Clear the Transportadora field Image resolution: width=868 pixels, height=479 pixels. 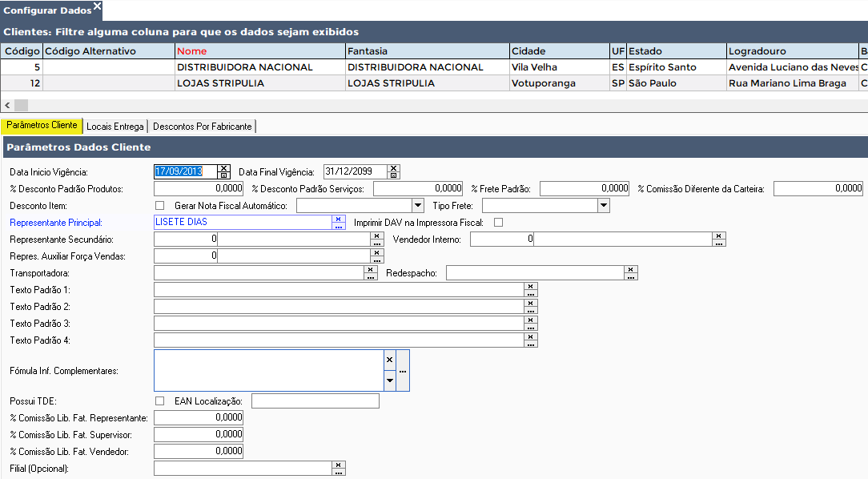370,269
